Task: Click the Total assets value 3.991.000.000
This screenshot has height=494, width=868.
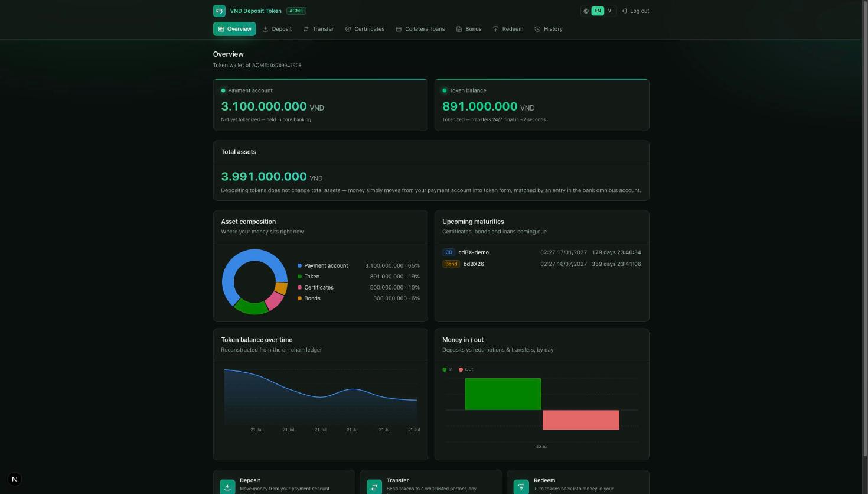Action: tap(264, 177)
